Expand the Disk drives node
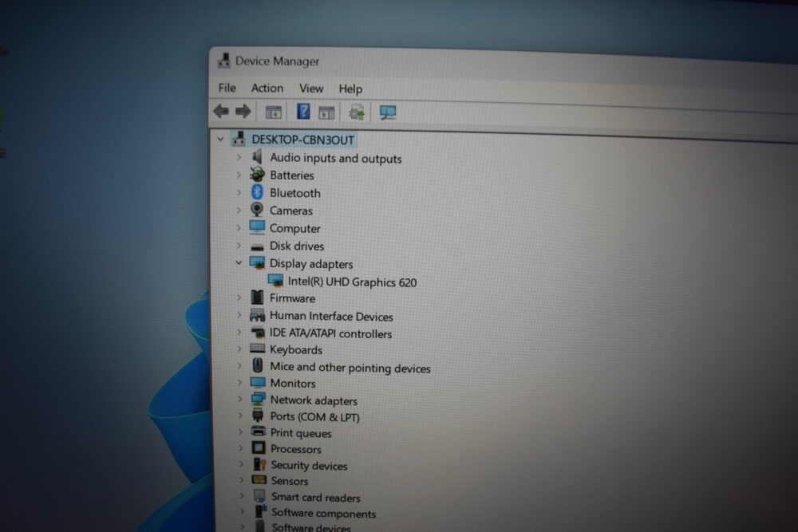 coord(239,245)
